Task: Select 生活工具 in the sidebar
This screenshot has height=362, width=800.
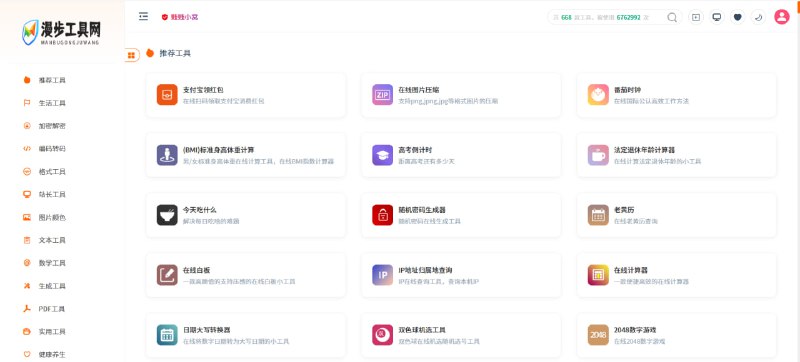Action: [52, 103]
